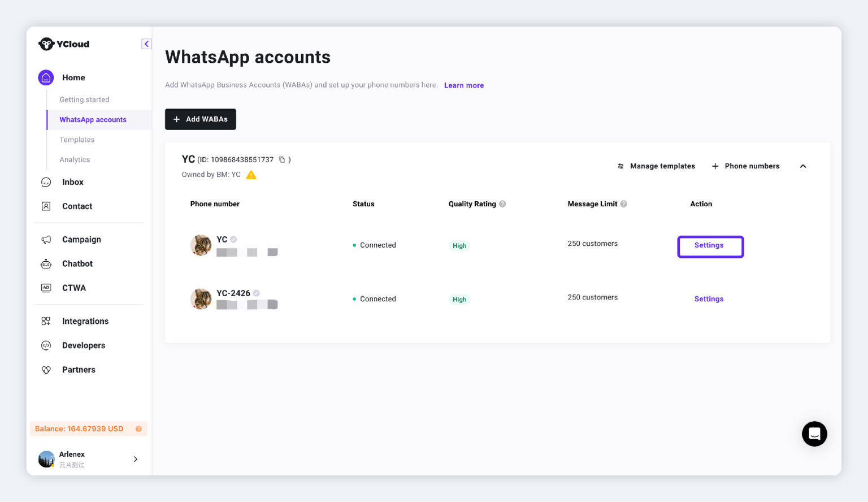Viewport: 868px width, 502px height.
Task: Follow the Learn more link
Action: click(x=464, y=85)
